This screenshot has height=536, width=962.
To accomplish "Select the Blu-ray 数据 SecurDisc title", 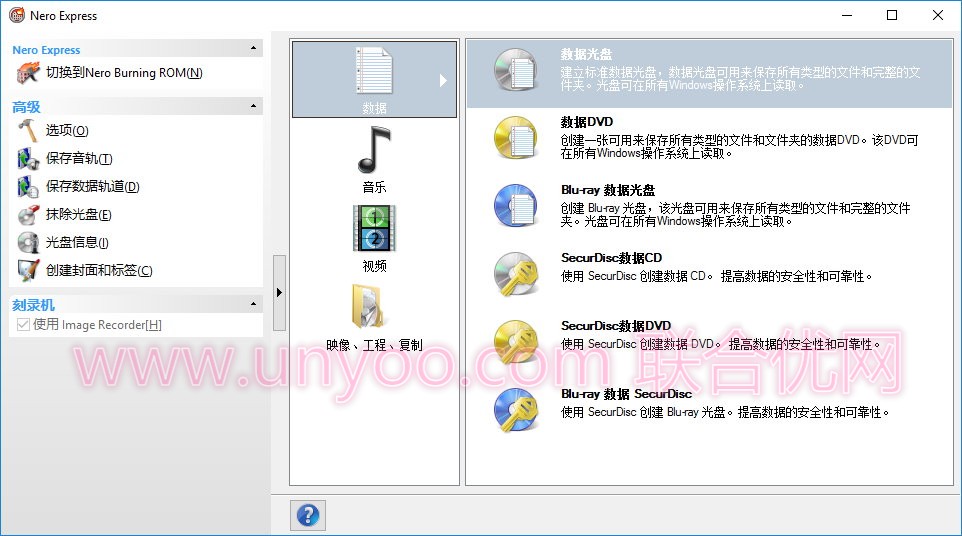I will 626,394.
